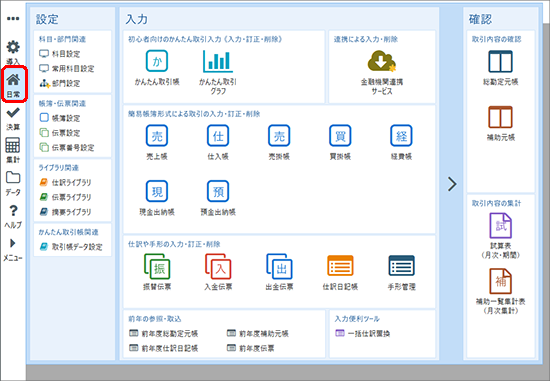
Task: Open 仕訳ライブラリ
Action: (x=65, y=182)
